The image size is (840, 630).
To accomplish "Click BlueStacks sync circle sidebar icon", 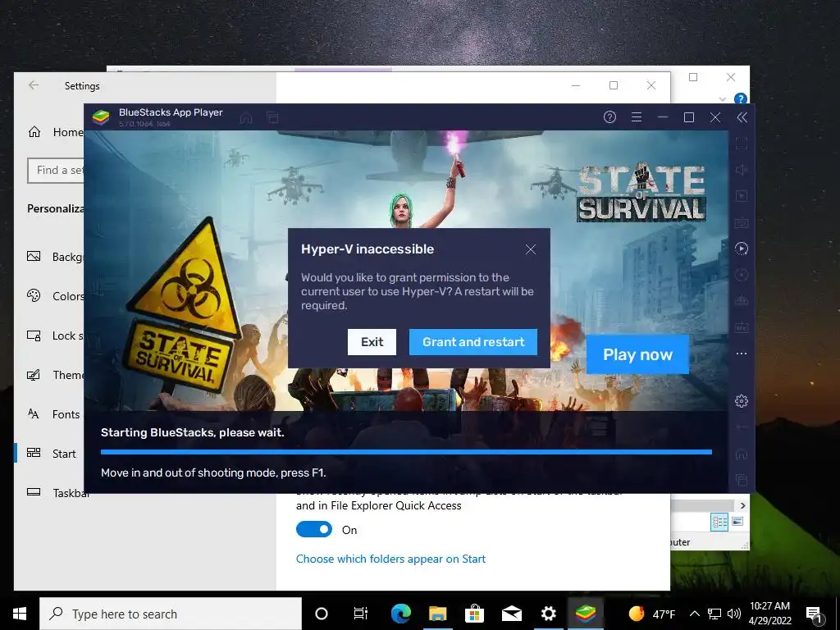I will (742, 275).
